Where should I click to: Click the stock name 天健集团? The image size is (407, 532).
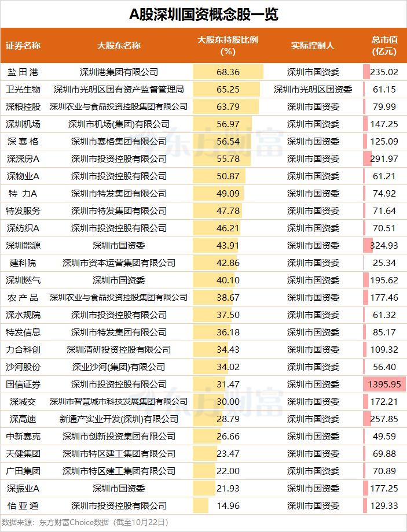23,453
